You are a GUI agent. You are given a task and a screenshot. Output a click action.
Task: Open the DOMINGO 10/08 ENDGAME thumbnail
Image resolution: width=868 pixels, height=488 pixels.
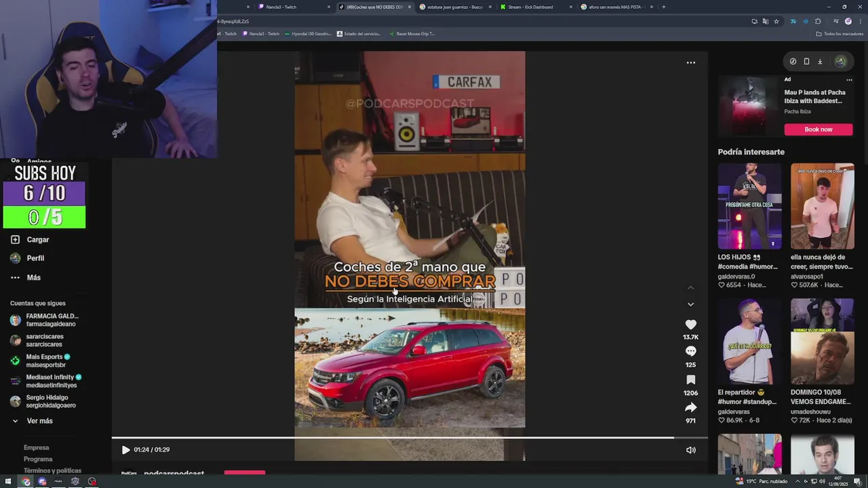click(822, 342)
